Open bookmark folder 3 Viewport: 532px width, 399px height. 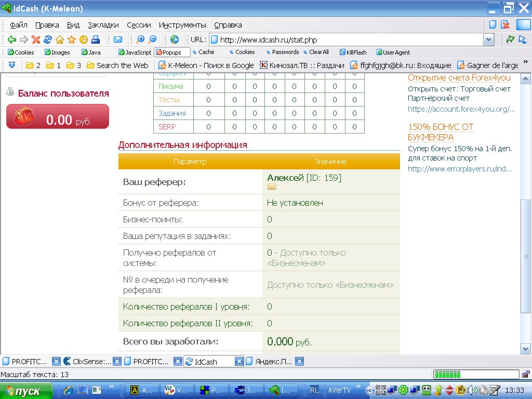pos(74,65)
